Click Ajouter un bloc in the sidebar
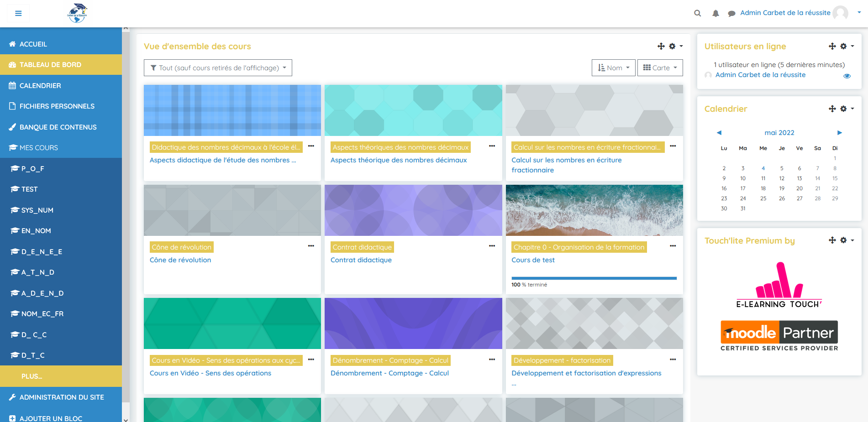The image size is (868, 422). point(61,418)
